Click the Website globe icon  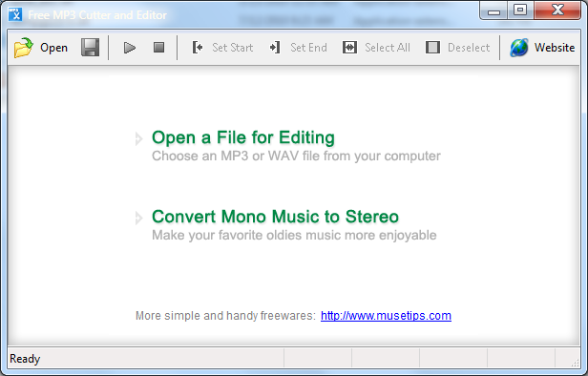tap(519, 48)
